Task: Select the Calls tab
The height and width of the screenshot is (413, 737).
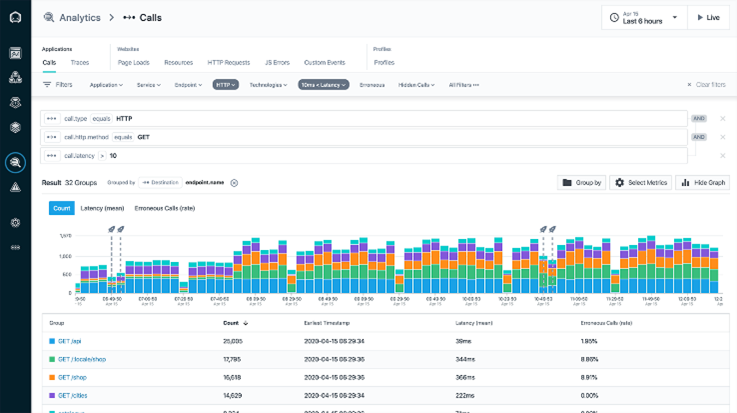Action: point(49,62)
